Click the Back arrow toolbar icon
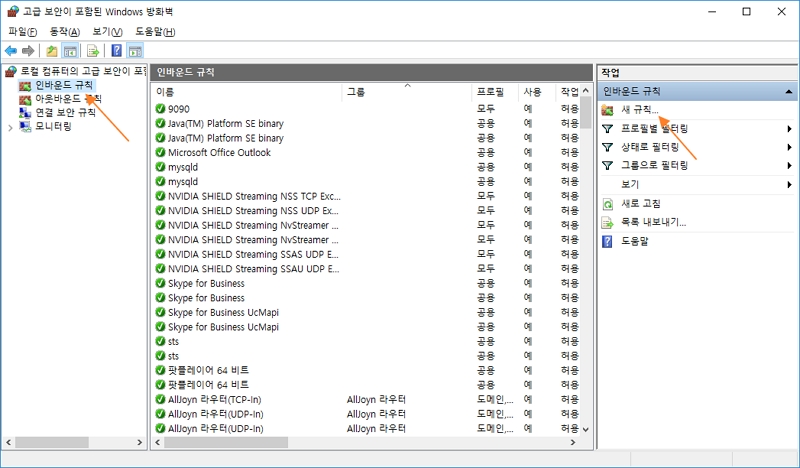Viewport: 800px width, 468px height. point(11,51)
